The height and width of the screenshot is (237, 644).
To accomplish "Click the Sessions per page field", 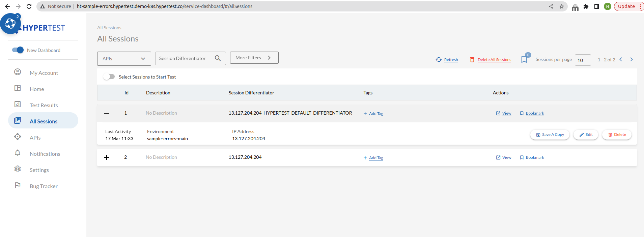I will click(x=583, y=60).
